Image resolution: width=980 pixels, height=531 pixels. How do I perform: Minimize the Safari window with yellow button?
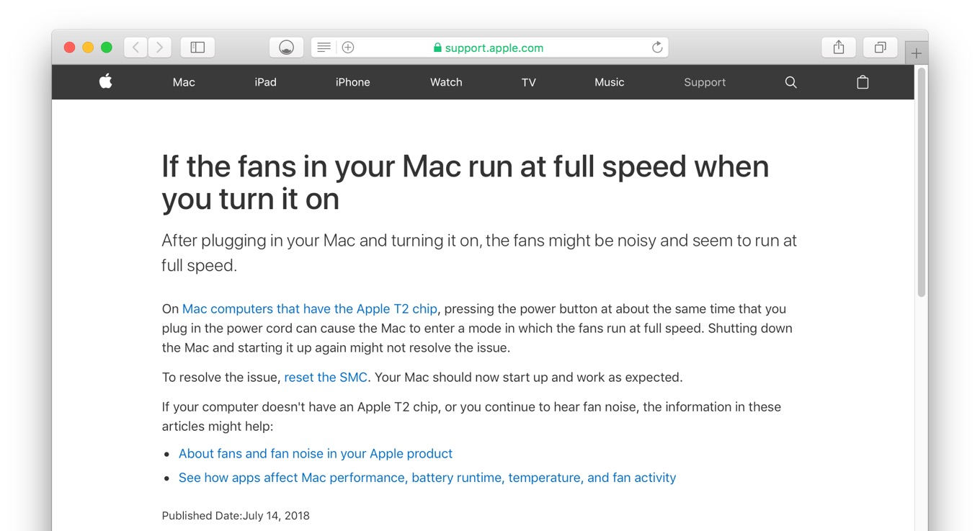click(x=88, y=48)
